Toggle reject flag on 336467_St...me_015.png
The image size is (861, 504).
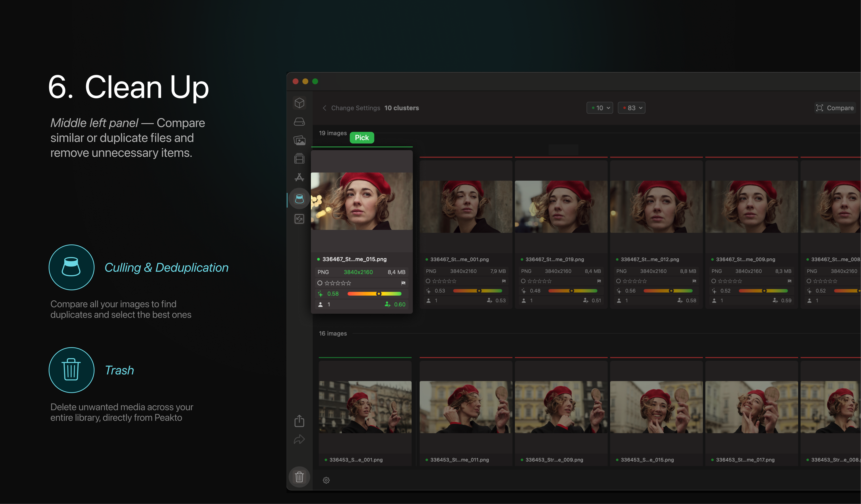pos(403,283)
